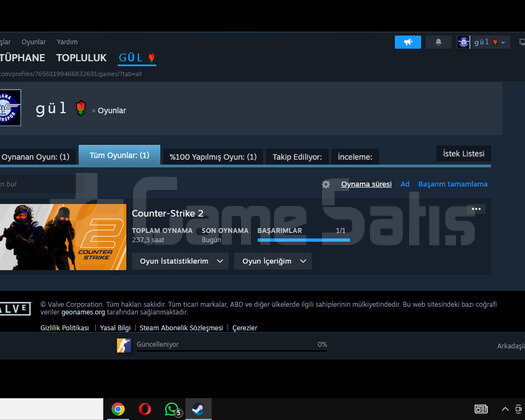
Task: Click the gül profile name heading
Action: pos(51,109)
